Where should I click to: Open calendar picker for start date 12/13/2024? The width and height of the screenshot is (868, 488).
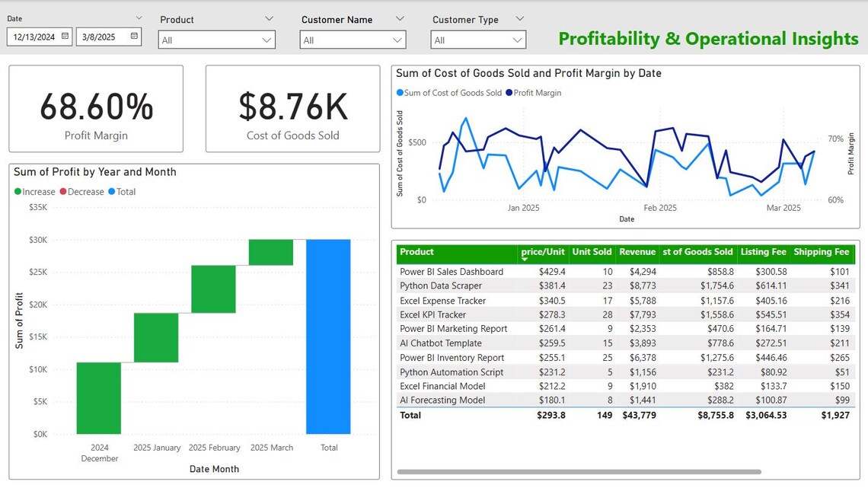[x=65, y=36]
